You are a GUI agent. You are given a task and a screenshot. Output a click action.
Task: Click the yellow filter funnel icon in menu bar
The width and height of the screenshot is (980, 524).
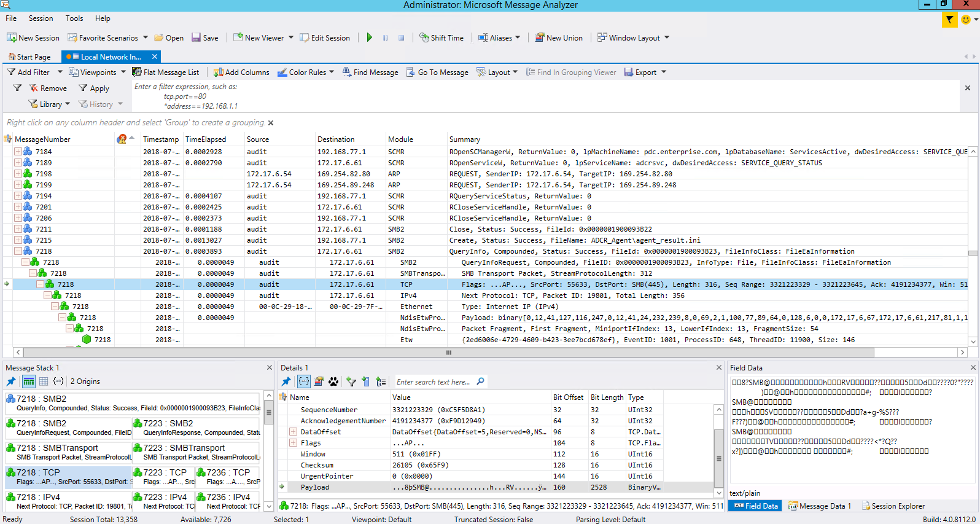(x=949, y=20)
